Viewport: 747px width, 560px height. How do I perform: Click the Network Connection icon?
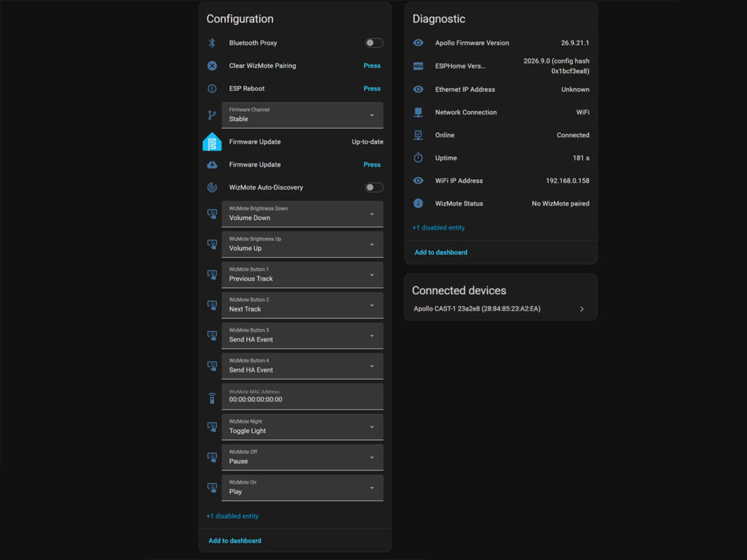pyautogui.click(x=418, y=112)
